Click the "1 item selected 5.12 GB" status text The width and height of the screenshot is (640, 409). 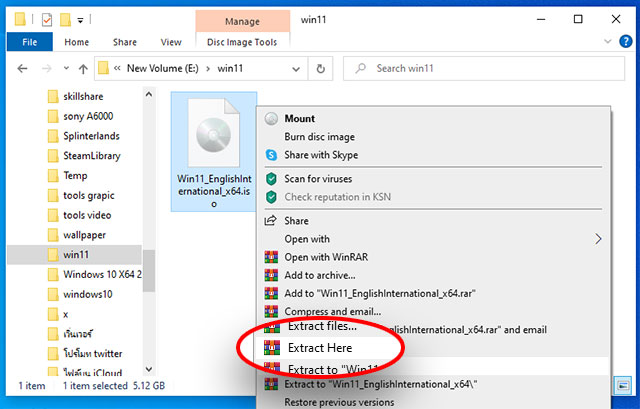pos(114,386)
